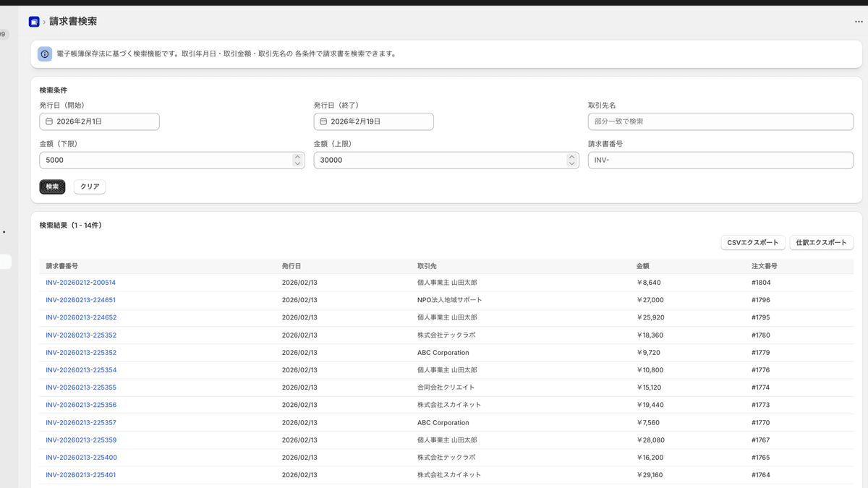The image size is (868, 488).
Task: Open invoice INV-20260213-225356
Action: (x=80, y=405)
